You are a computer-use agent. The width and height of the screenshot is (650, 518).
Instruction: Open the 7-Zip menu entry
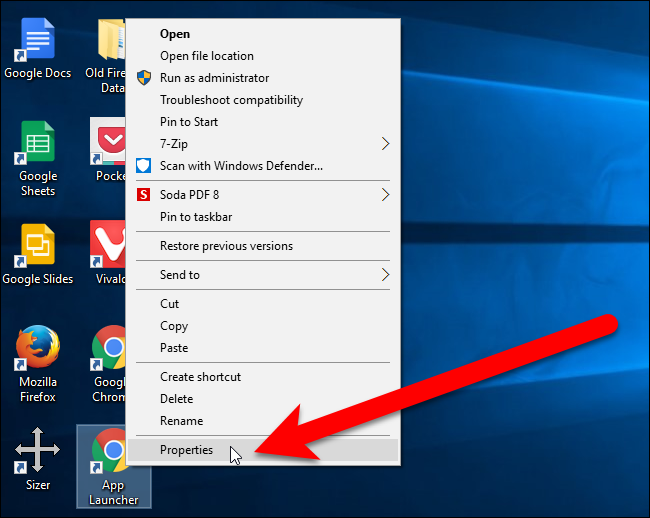coord(263,144)
